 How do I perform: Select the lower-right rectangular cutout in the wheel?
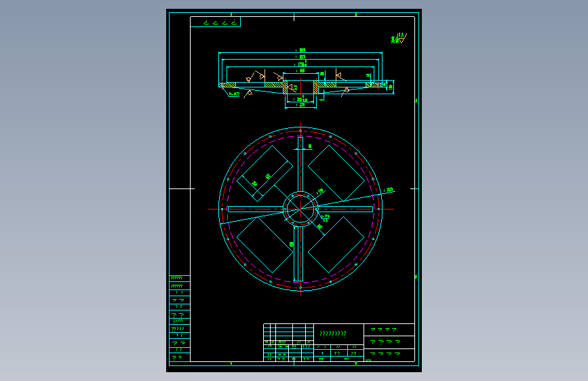(336, 245)
